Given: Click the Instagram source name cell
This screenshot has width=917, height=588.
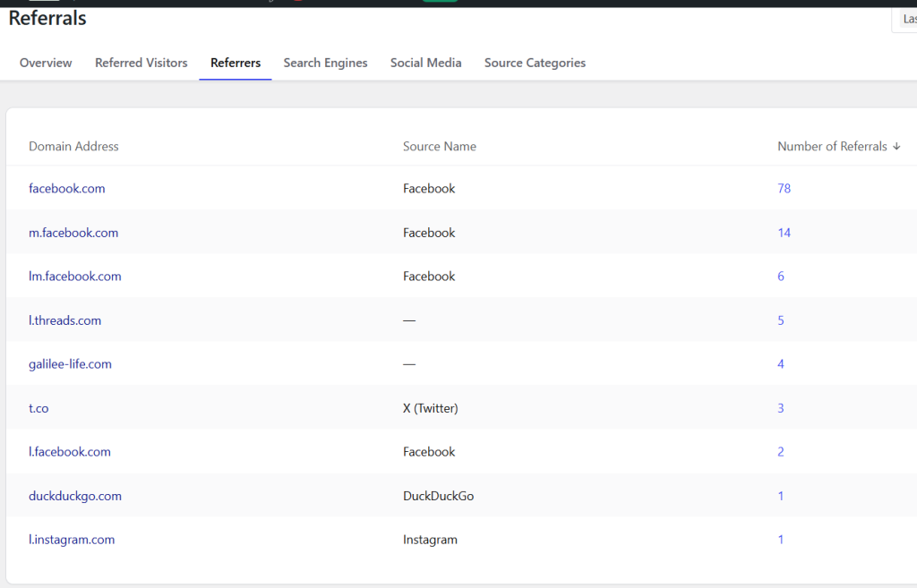Looking at the screenshot, I should click(x=430, y=540).
